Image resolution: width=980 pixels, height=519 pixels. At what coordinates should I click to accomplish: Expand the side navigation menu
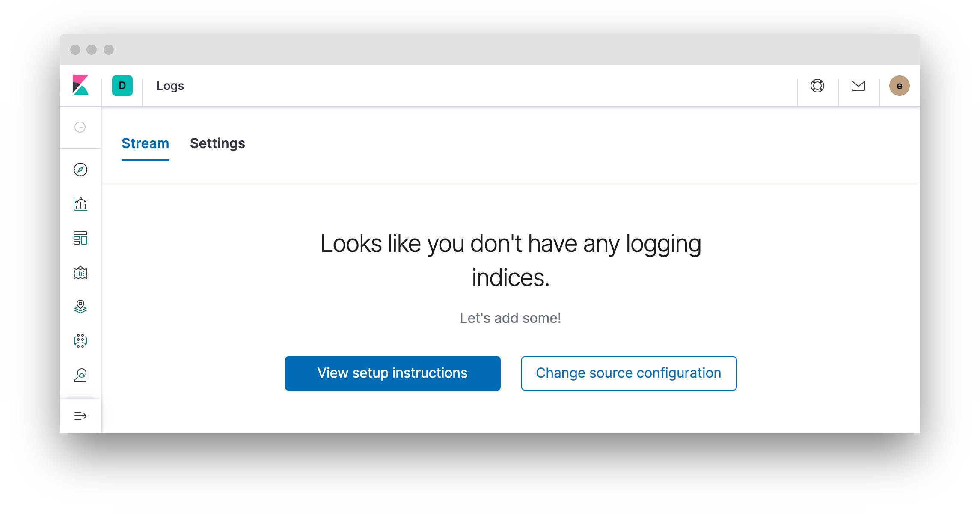pos(80,416)
